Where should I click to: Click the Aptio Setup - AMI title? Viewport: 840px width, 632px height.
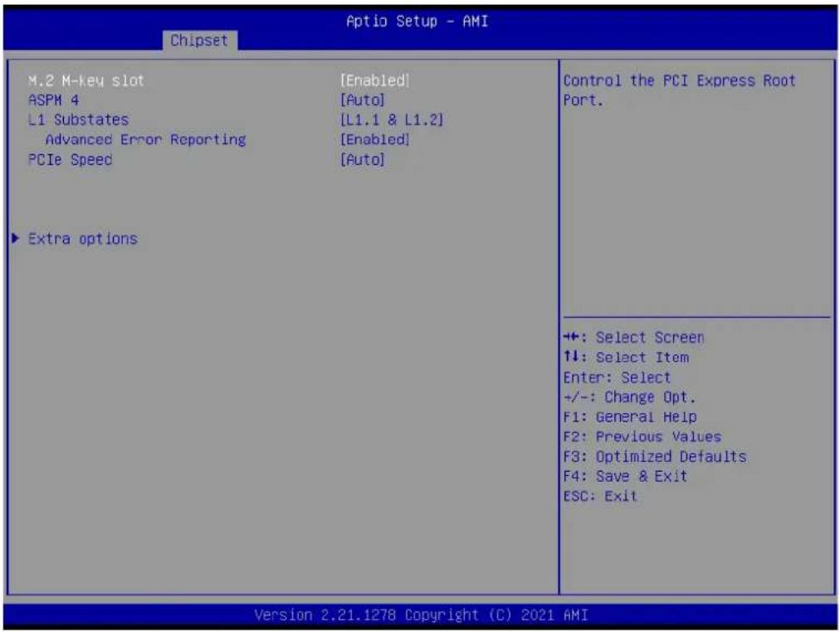[x=418, y=22]
